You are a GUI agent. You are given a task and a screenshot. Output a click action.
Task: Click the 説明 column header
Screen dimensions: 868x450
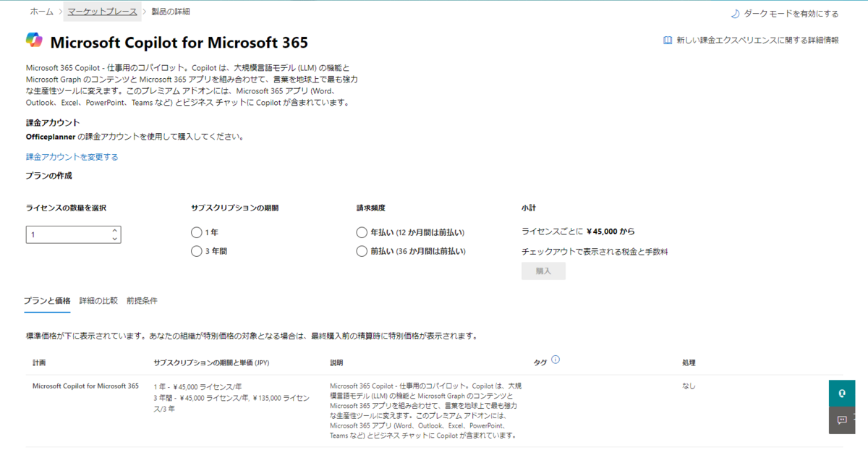tap(336, 362)
